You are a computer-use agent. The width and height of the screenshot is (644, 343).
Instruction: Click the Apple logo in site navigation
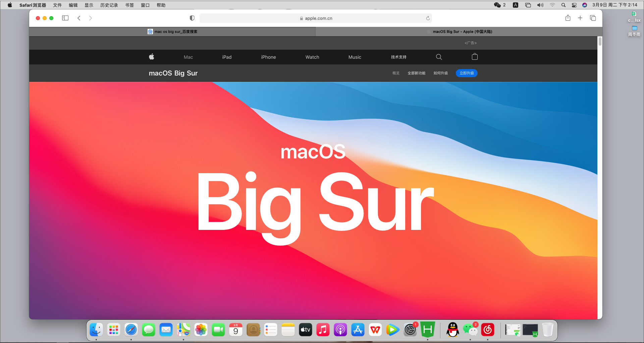(x=152, y=57)
